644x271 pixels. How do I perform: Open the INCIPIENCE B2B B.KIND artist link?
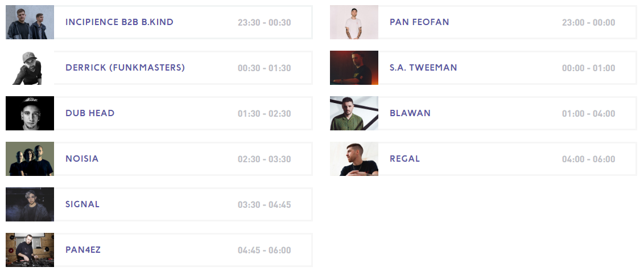tap(119, 22)
